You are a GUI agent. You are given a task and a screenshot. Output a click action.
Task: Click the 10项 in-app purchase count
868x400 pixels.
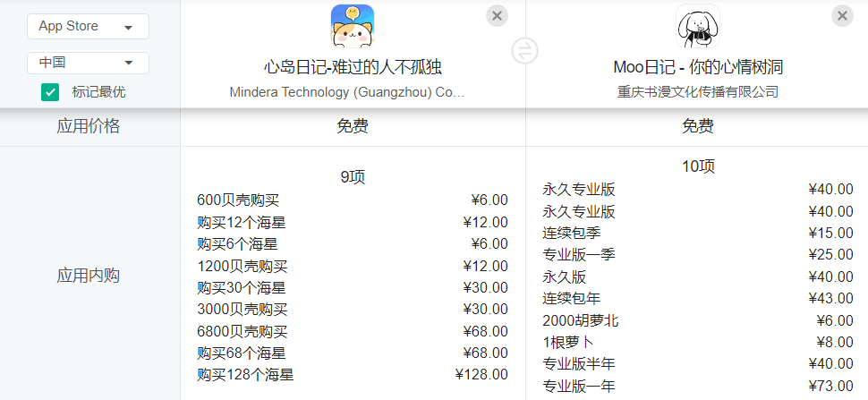(698, 166)
